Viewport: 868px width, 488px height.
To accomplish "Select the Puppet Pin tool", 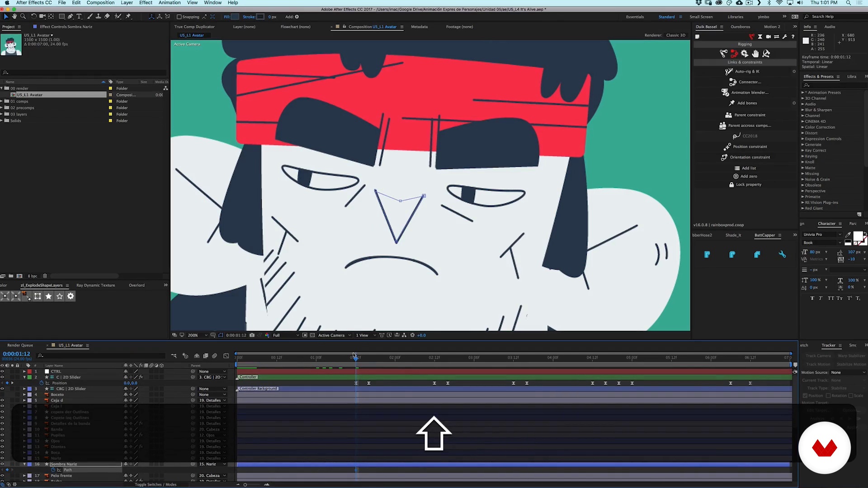I will tap(128, 16).
